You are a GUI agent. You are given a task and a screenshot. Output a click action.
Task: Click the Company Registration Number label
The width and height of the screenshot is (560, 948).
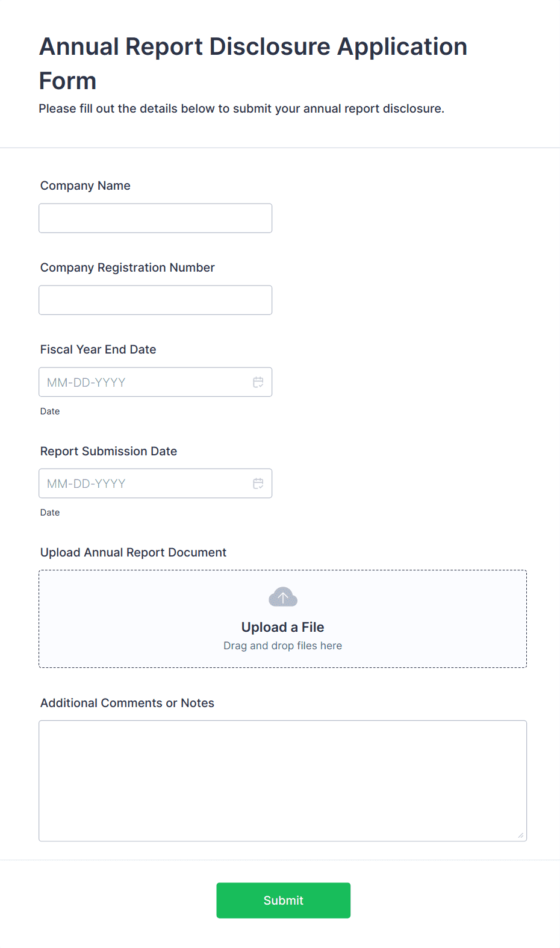click(x=128, y=267)
